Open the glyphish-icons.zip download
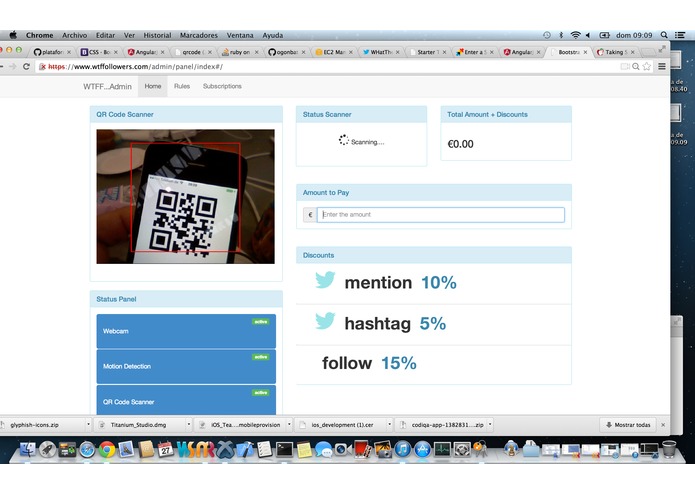The width and height of the screenshot is (695, 494). 35,424
